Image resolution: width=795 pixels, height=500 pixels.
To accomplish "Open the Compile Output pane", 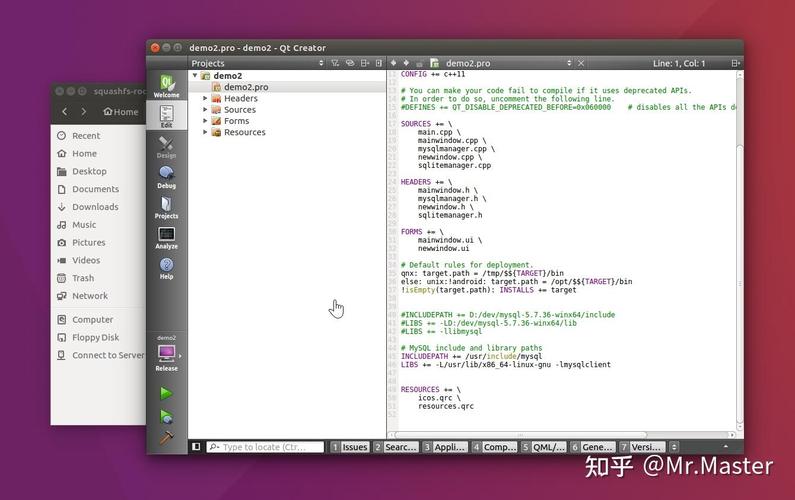I will tap(494, 447).
